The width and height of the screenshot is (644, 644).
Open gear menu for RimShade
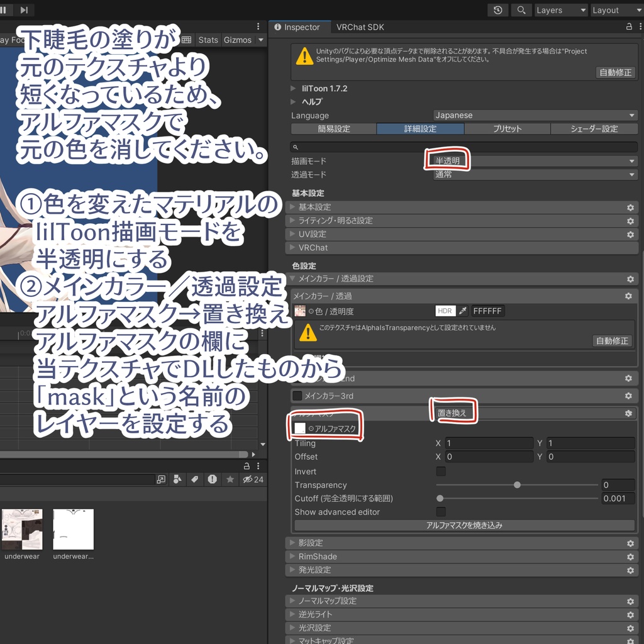click(x=630, y=557)
